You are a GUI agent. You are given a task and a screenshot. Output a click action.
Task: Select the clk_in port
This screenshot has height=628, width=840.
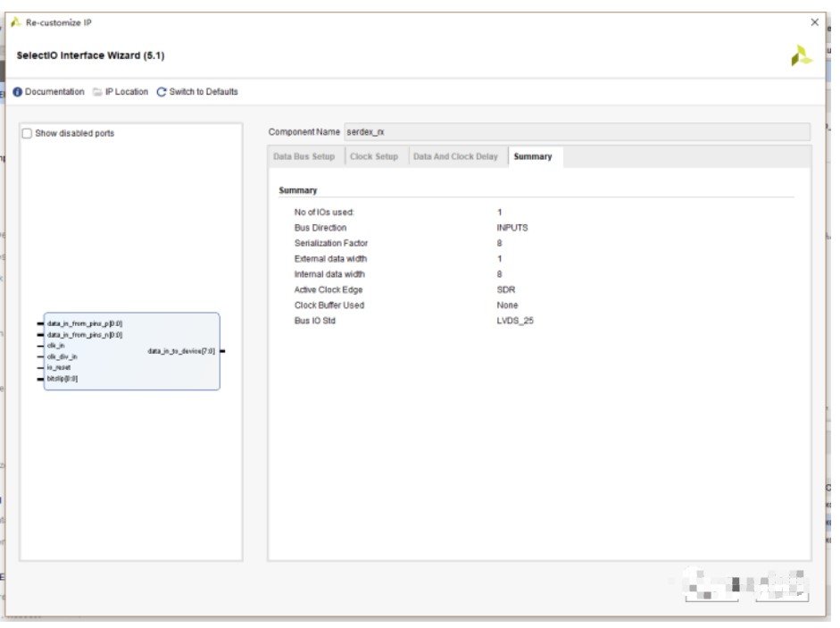pos(55,346)
